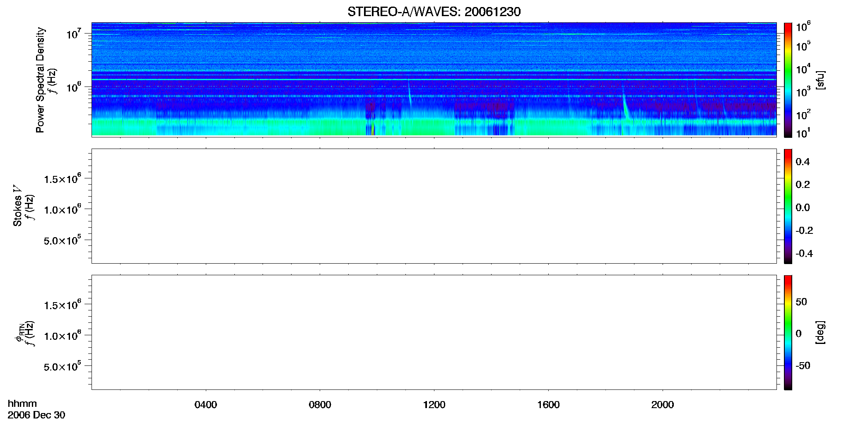Click the 0.4 label on Stokes colorbar
Screen dimensions: 868x447
(803, 162)
